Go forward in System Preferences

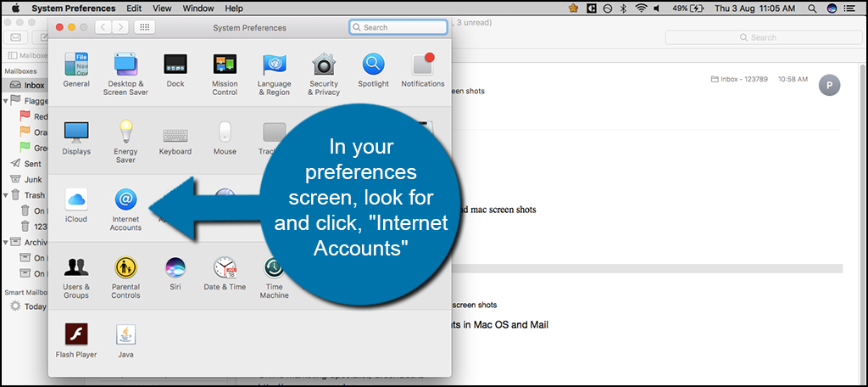click(120, 27)
